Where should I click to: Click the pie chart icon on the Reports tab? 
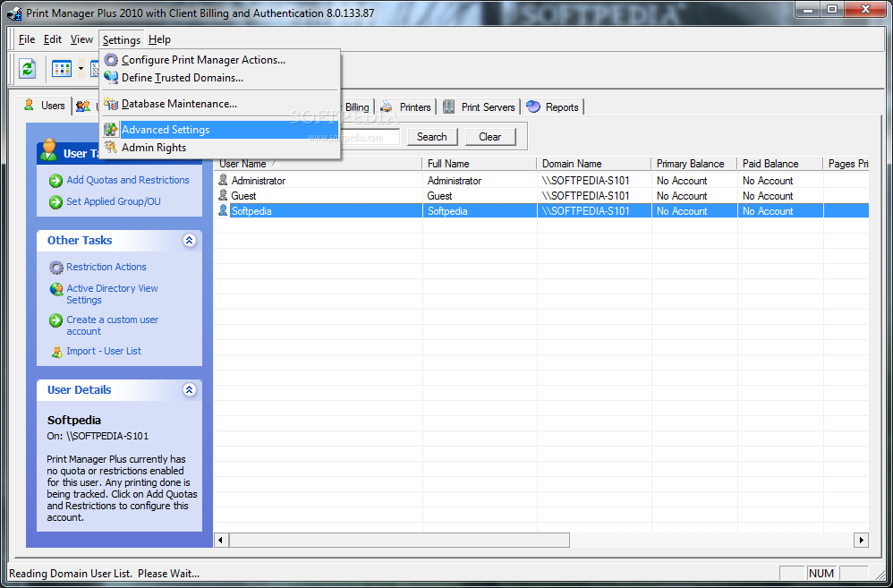(x=533, y=107)
